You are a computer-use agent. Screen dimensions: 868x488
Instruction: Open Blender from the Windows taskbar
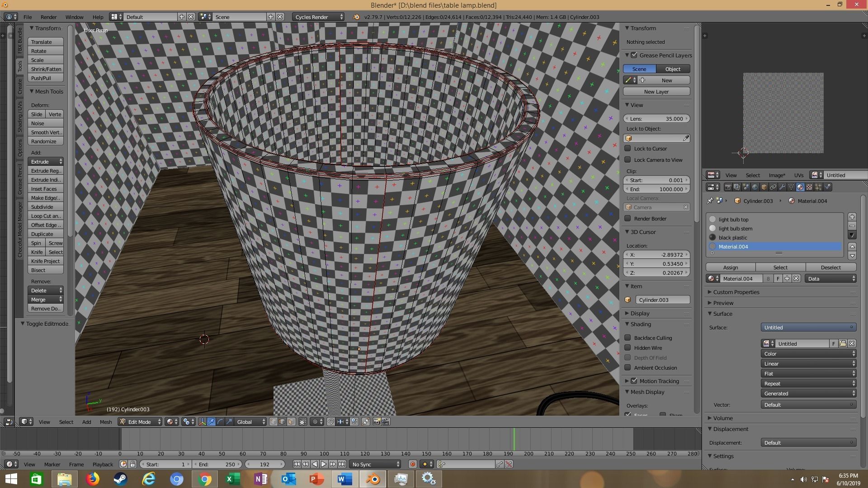pyautogui.click(x=373, y=479)
